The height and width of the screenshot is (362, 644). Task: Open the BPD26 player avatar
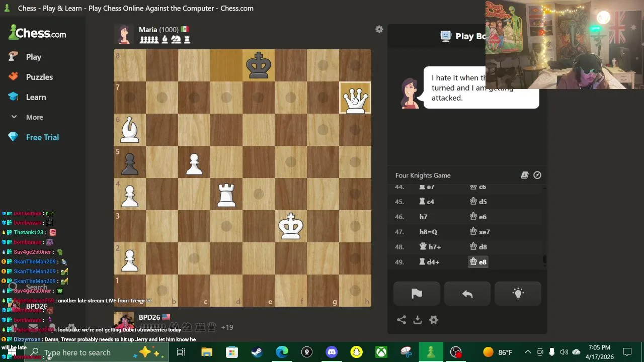pos(124,321)
